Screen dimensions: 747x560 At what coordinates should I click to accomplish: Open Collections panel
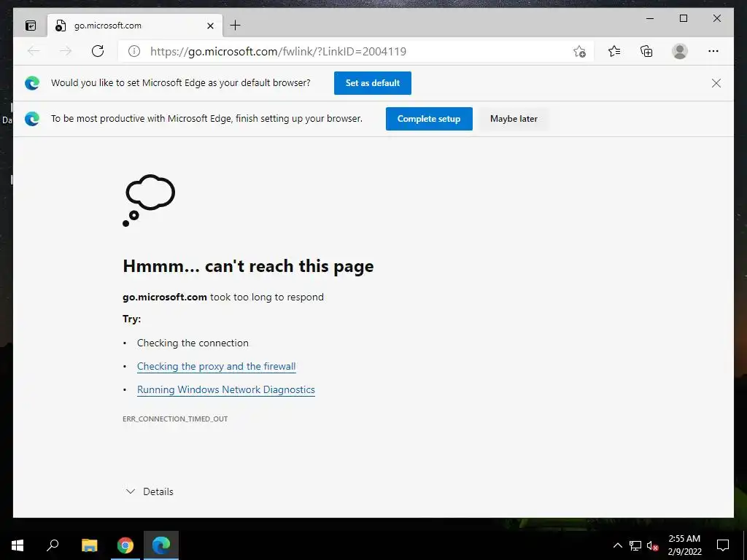pos(646,51)
